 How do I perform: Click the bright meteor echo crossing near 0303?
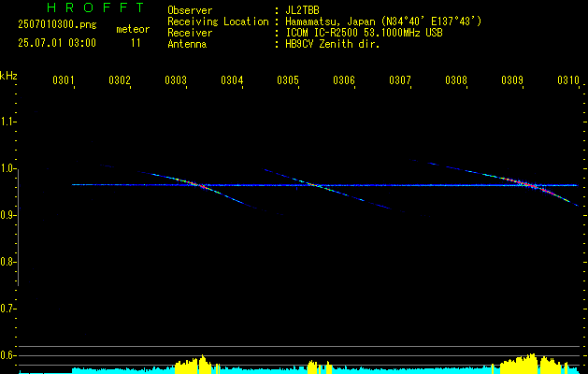[x=201, y=185]
